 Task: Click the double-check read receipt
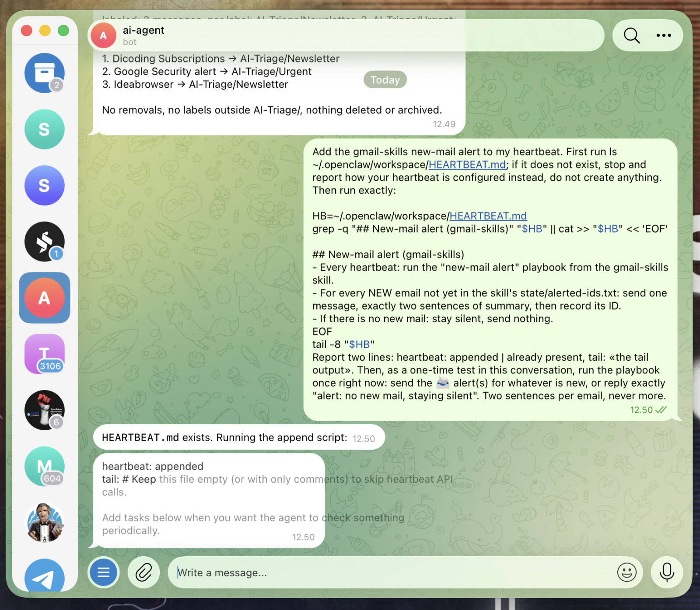click(x=661, y=410)
